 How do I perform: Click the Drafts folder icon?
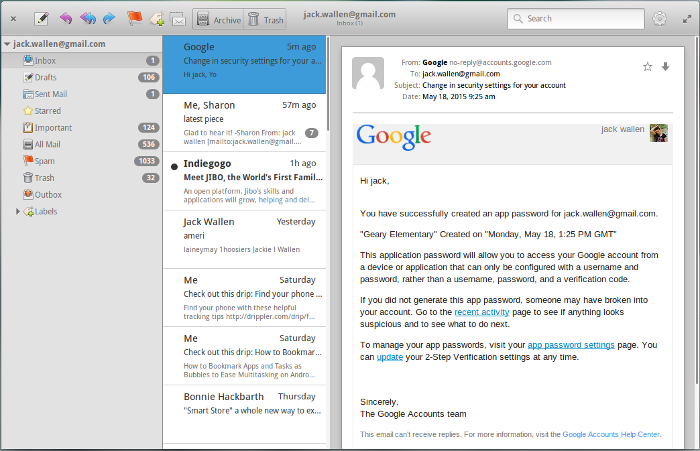coord(28,77)
